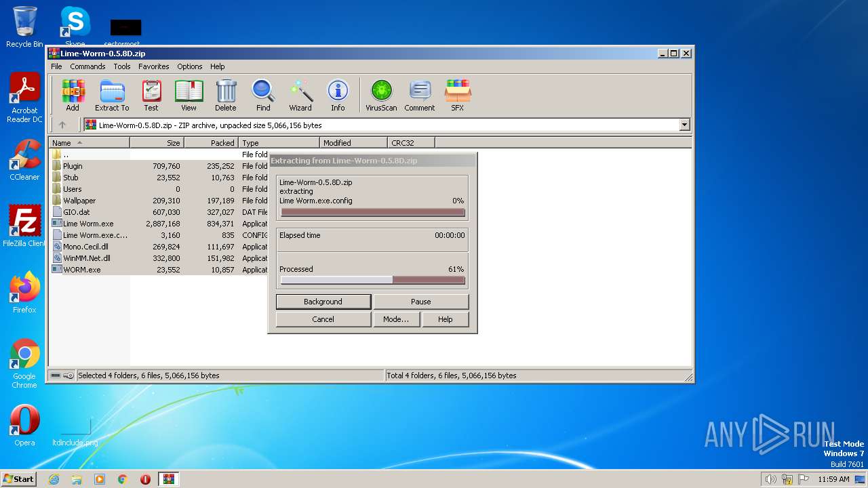Viewport: 868px width, 488px height.
Task: Click the dialog Help button
Action: click(x=446, y=319)
